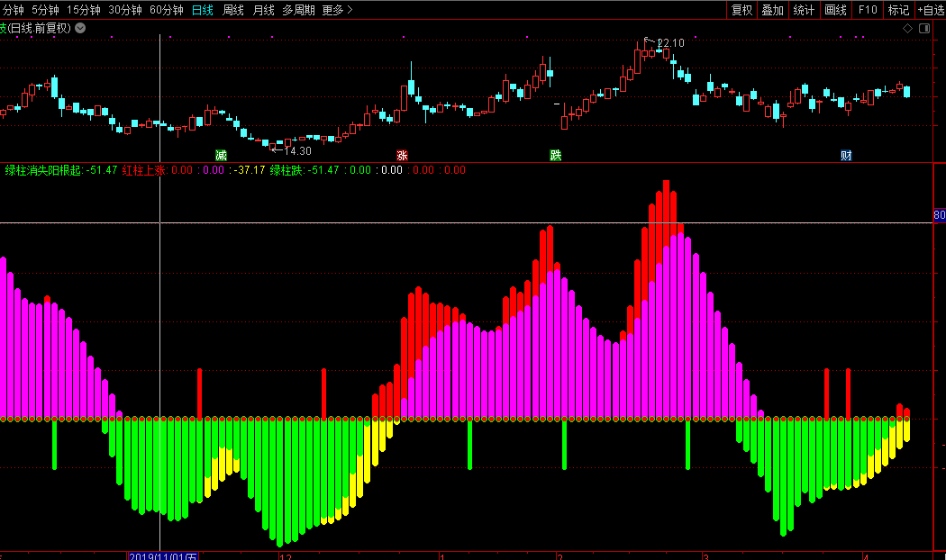Screen dimensions: 946x560
Task: Open the 画线 drawing tools
Action: coord(835,10)
